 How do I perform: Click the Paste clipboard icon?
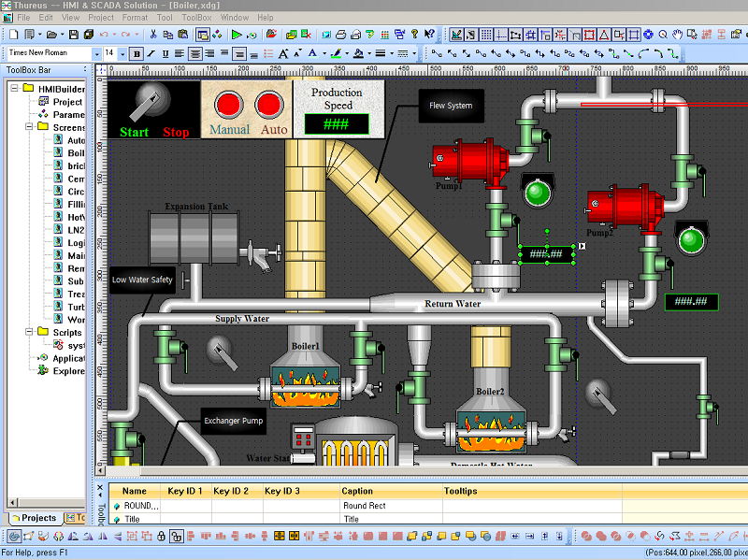click(x=184, y=35)
